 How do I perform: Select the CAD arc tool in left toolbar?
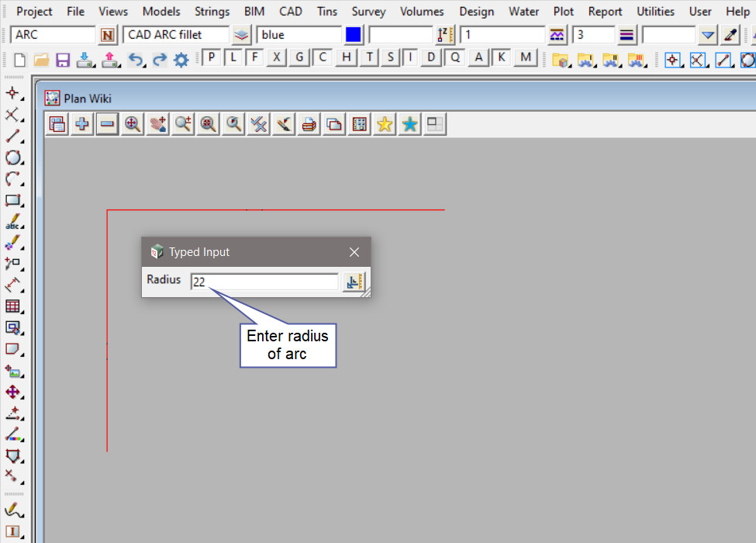pos(13,179)
